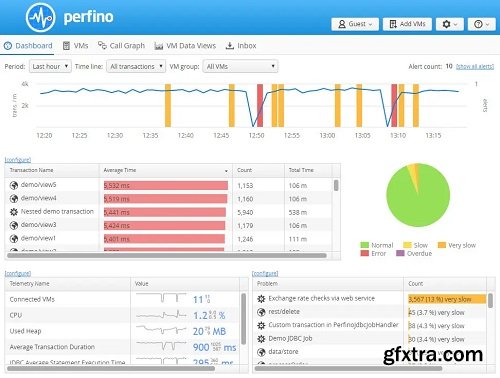Viewport: 500px width, 378px height.
Task: Click gear icon for Demo JDBC Job
Action: [x=261, y=339]
